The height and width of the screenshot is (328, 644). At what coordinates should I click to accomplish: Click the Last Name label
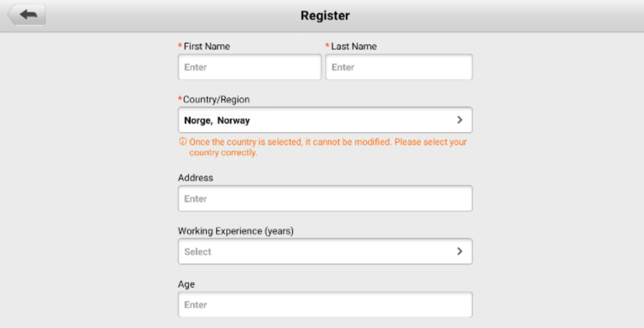(353, 47)
